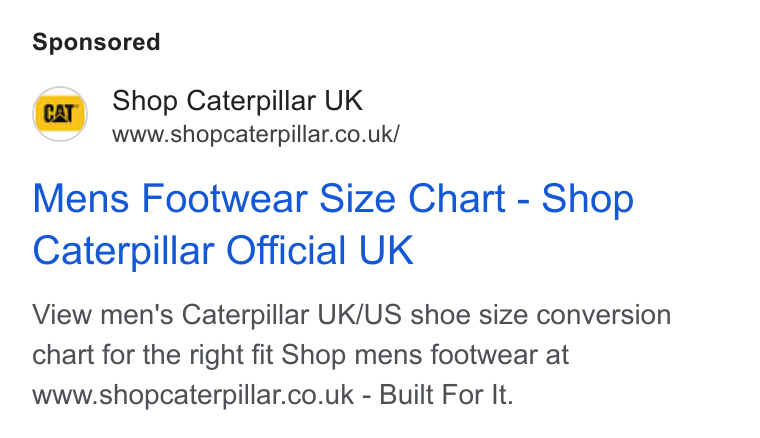Select the 'Caterpillar Official UK' headline line
The height and width of the screenshot is (438, 760).
pos(223,250)
